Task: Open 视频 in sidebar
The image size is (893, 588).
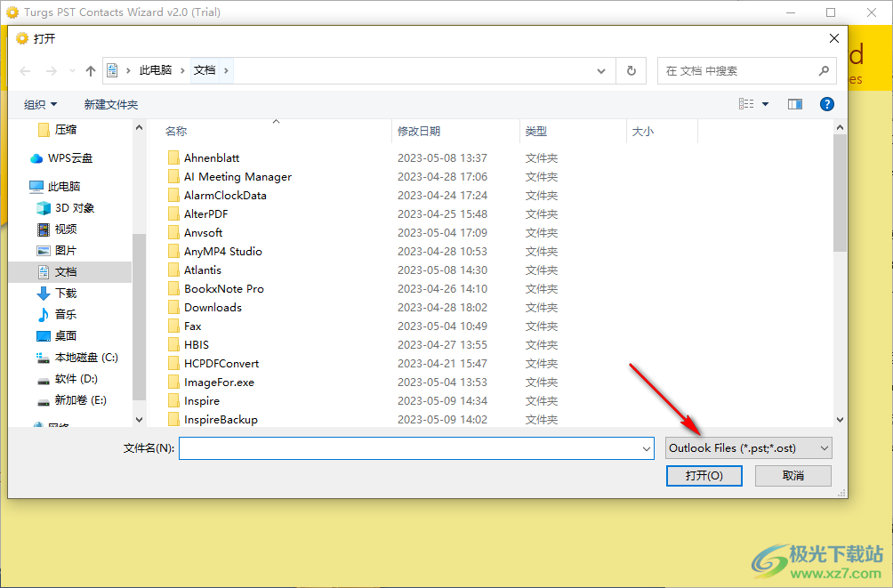Action: pos(57,229)
